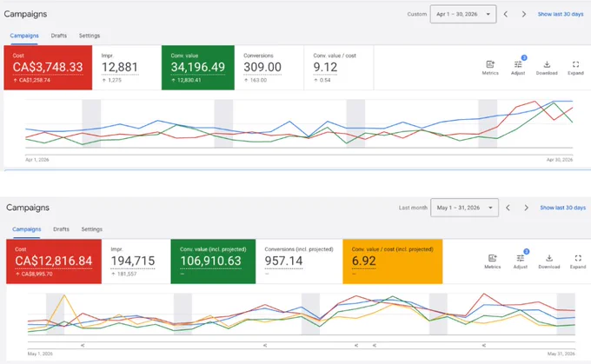Download May campaign chart
591x364 pixels.
point(549,261)
